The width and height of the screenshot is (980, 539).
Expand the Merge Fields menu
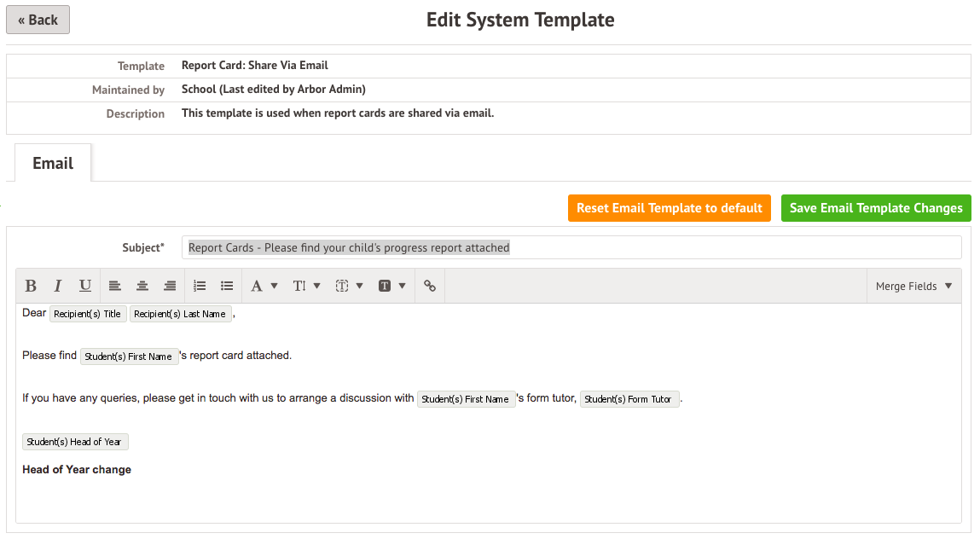[x=913, y=287]
